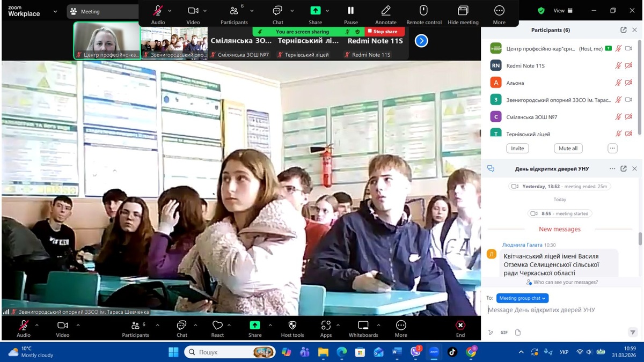Click the chat message input field
644x362 pixels.
point(558,310)
